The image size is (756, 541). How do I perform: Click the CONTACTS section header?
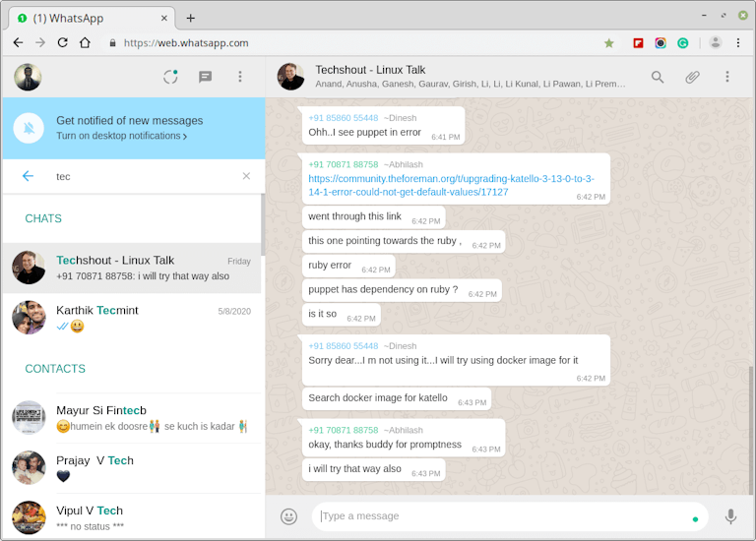pyautogui.click(x=55, y=369)
